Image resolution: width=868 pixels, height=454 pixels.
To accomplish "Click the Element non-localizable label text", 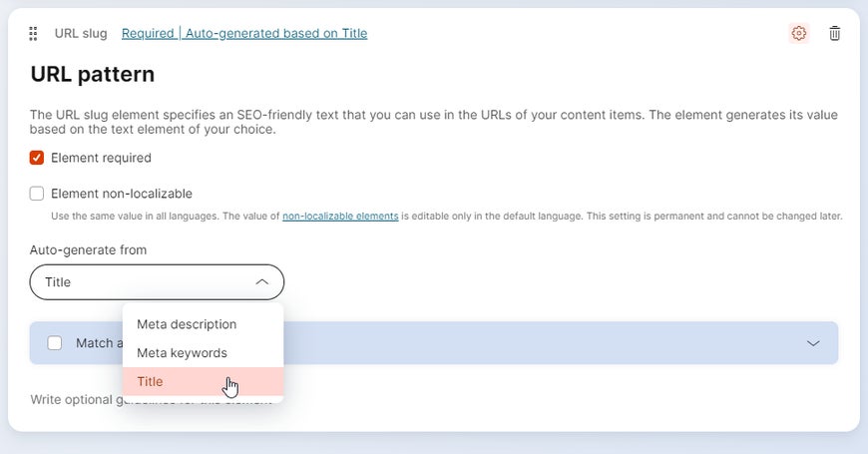I will point(122,194).
